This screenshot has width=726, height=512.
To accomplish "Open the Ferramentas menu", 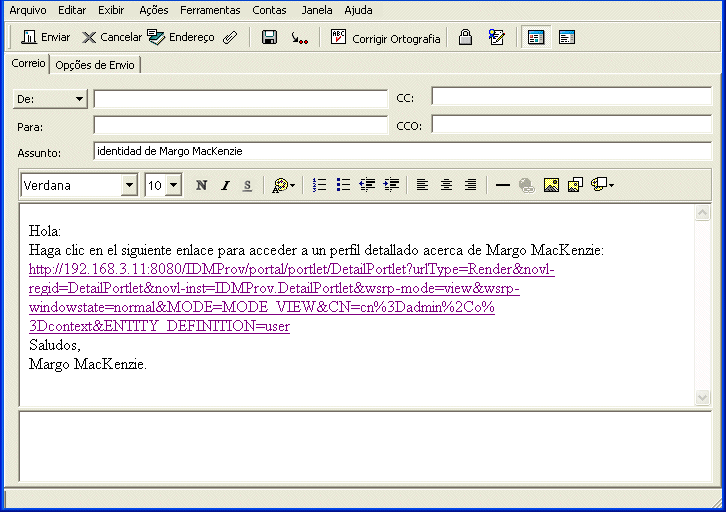I will click(210, 10).
